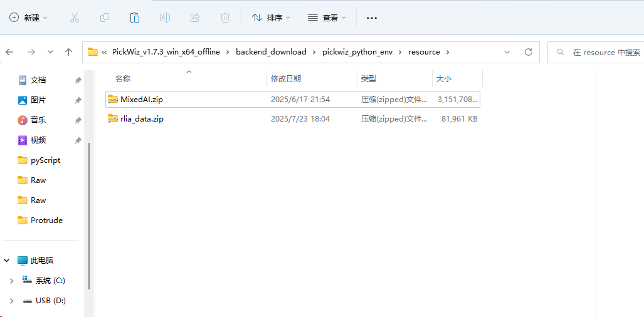The width and height of the screenshot is (644, 317).
Task: Click the Copy icon in toolbar
Action: point(105,18)
